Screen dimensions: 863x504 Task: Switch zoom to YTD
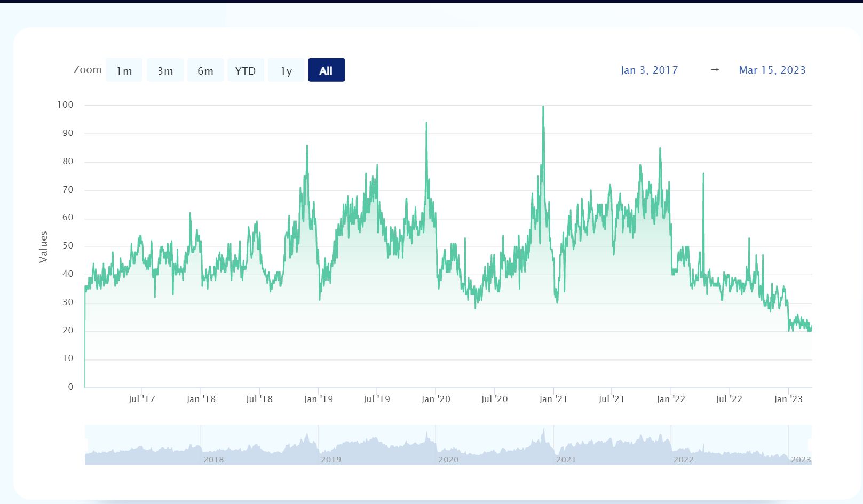pos(246,70)
